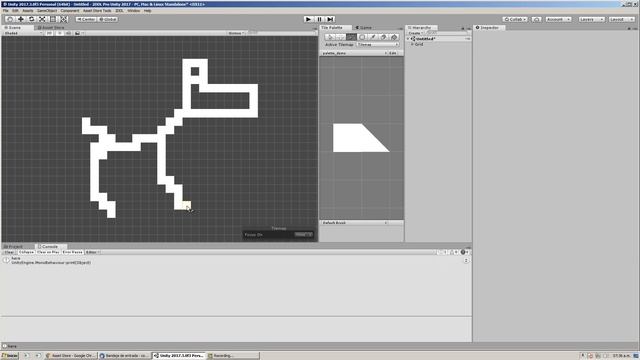640x360 pixels.
Task: Open the Collab dropdown
Action: [x=515, y=19]
